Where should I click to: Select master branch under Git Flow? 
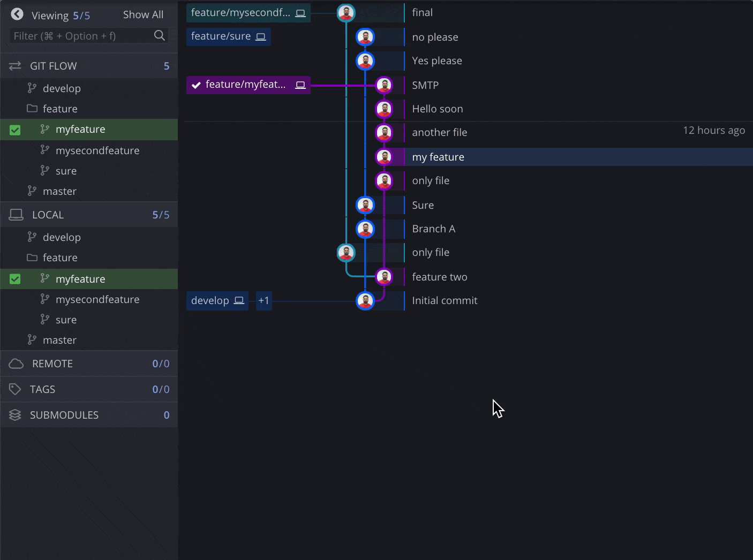tap(59, 191)
